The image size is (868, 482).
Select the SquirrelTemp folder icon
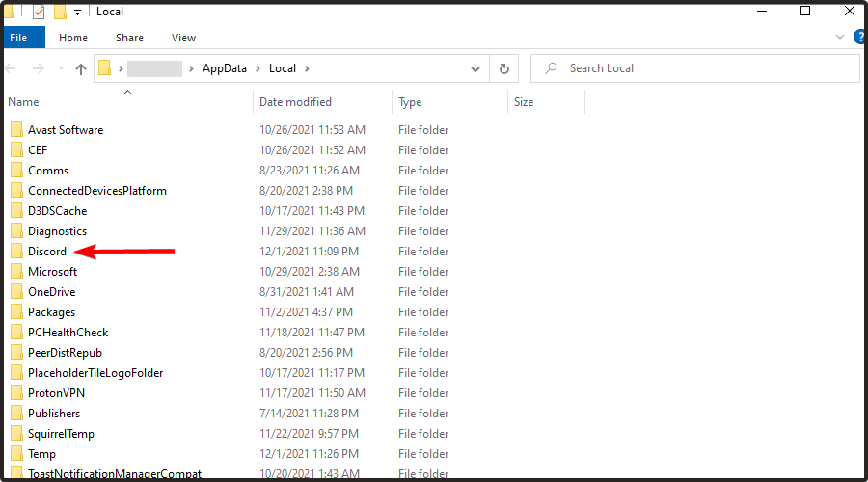(16, 433)
